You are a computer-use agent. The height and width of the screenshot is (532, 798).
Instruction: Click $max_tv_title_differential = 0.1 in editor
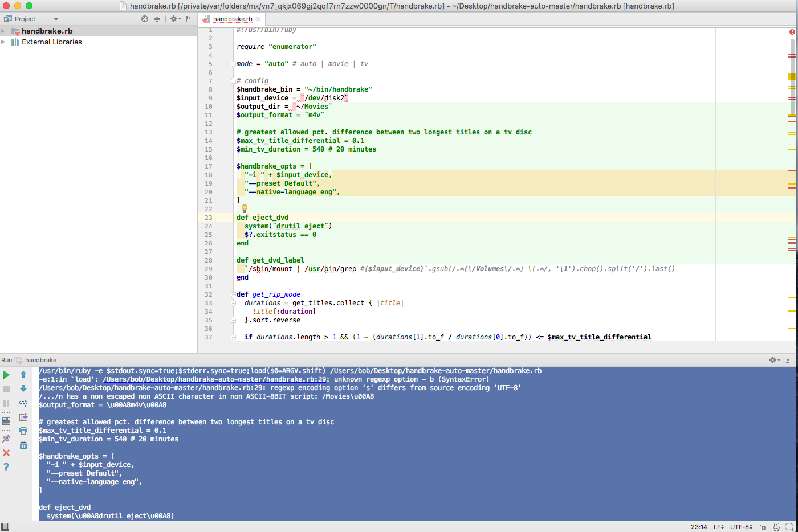pos(300,141)
